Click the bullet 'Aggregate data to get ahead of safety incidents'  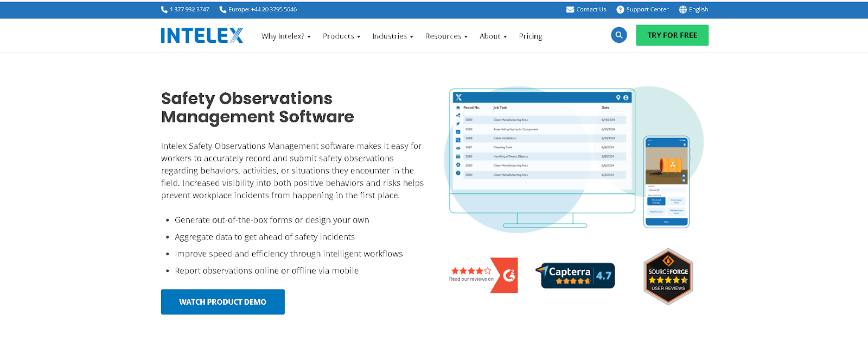265,237
